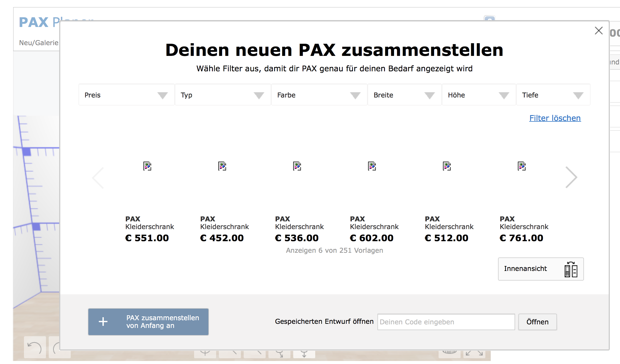Select the € 761.00 wardrobe thumbnail
The image size is (620, 364).
click(522, 166)
